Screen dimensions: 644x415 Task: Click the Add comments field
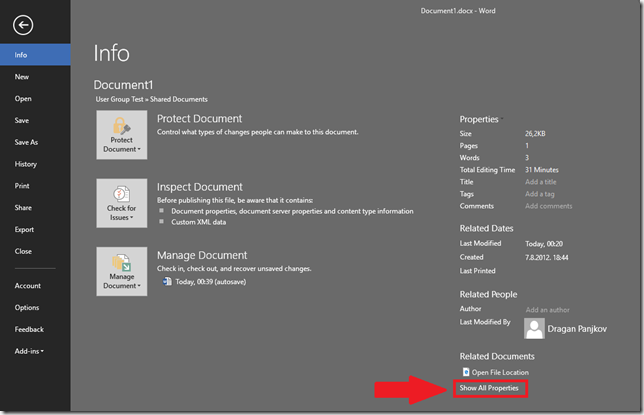[548, 206]
